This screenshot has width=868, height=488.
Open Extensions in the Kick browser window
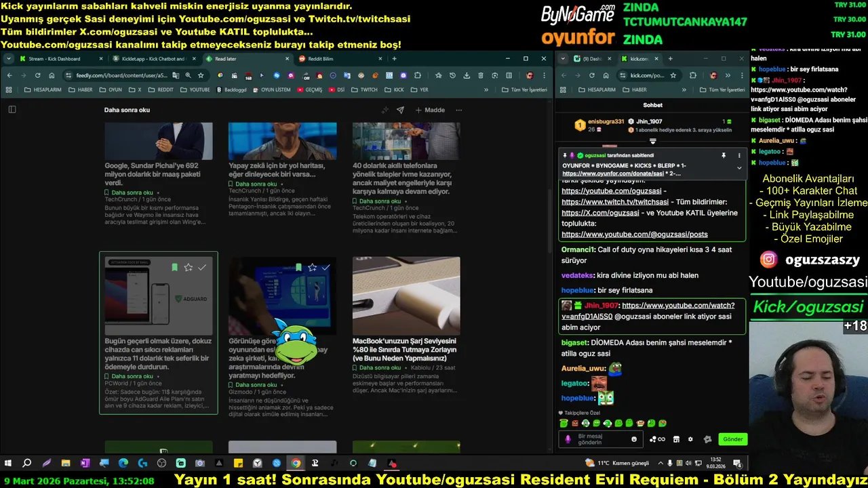[x=692, y=75]
